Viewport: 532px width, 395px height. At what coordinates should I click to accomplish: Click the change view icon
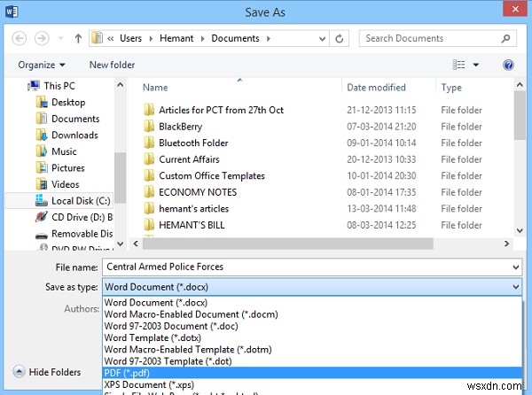[x=458, y=65]
